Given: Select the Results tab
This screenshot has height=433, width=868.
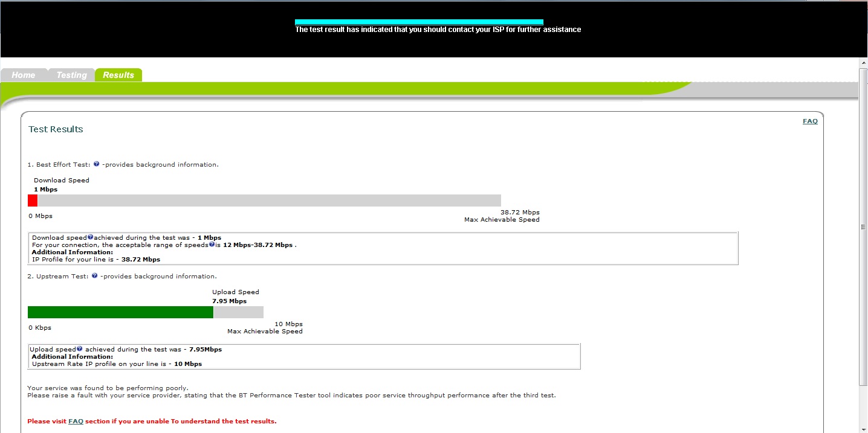Looking at the screenshot, I should (x=118, y=75).
